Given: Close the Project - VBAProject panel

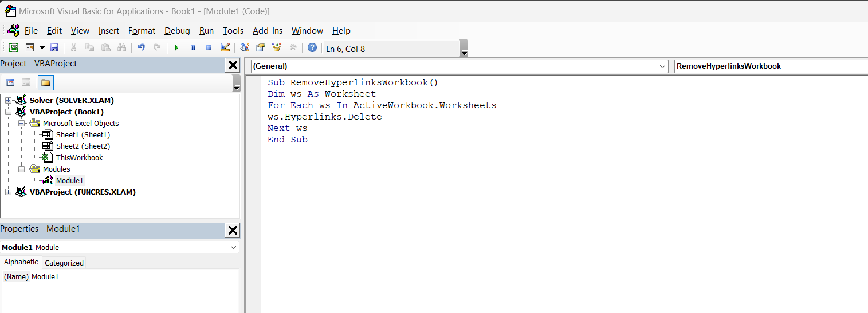Looking at the screenshot, I should pyautogui.click(x=233, y=65).
